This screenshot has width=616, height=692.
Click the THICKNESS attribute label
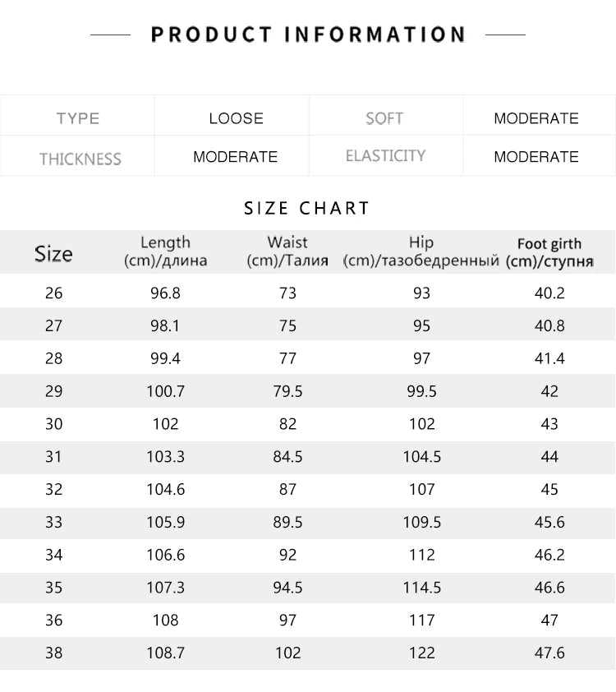80,159
